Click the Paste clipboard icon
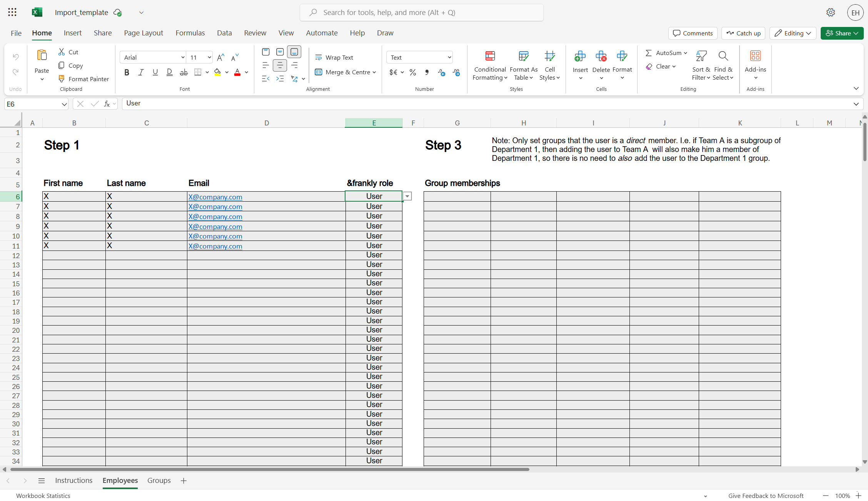 click(42, 56)
